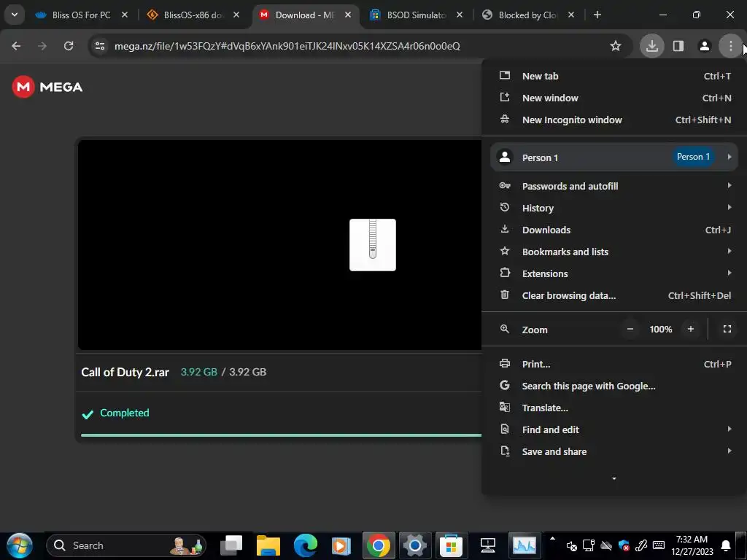
Task: Expand Save and share submenu
Action: coord(614,452)
